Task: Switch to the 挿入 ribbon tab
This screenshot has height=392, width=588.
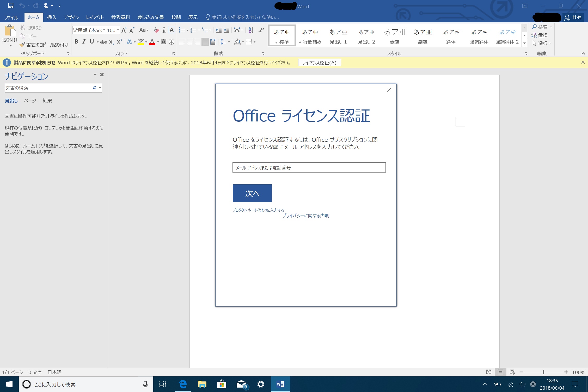Action: 51,17
